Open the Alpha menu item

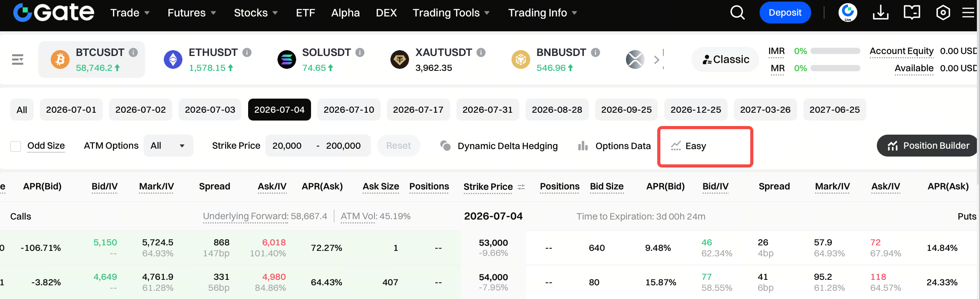(345, 13)
